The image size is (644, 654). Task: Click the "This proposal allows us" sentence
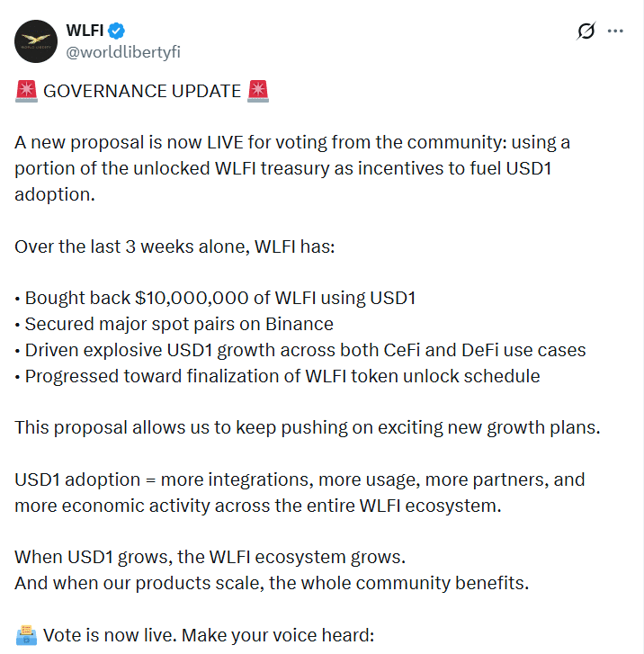pyautogui.click(x=307, y=427)
